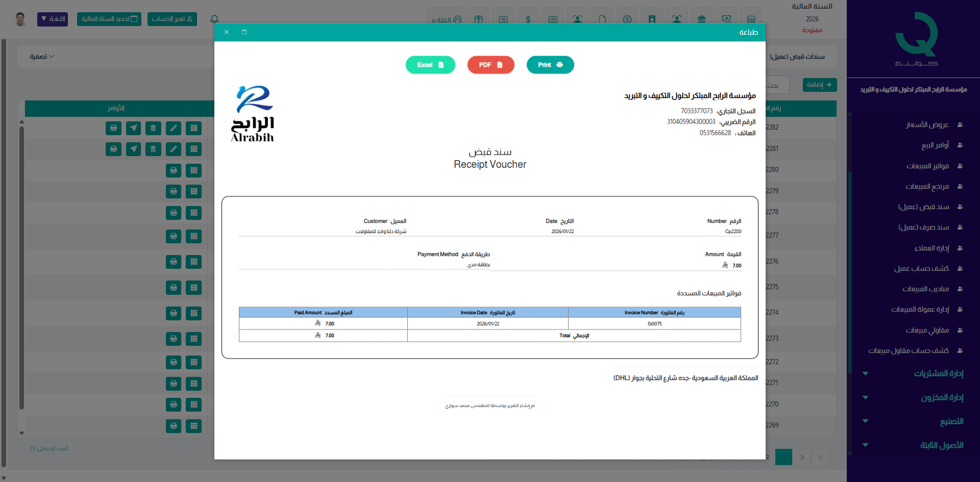Screen dimensions: 980x482
Task: Click trash delete icon in first table row
Action: point(153,128)
